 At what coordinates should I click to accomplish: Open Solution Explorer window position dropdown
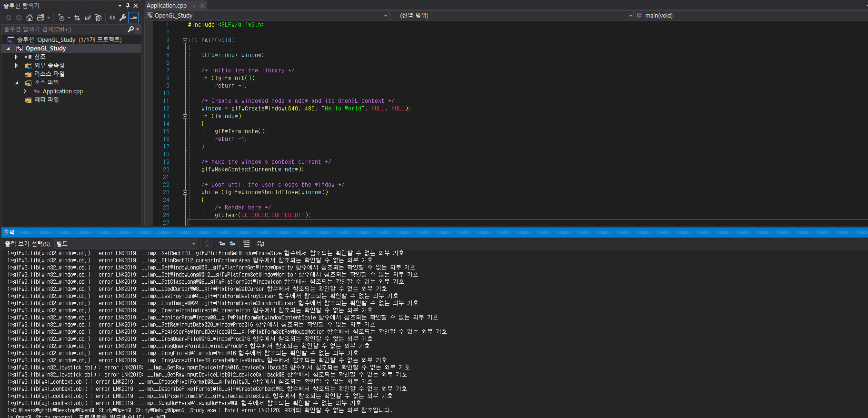pos(120,6)
